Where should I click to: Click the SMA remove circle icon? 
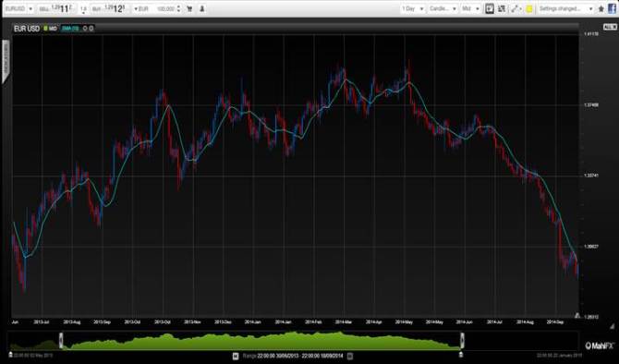pos(91,29)
